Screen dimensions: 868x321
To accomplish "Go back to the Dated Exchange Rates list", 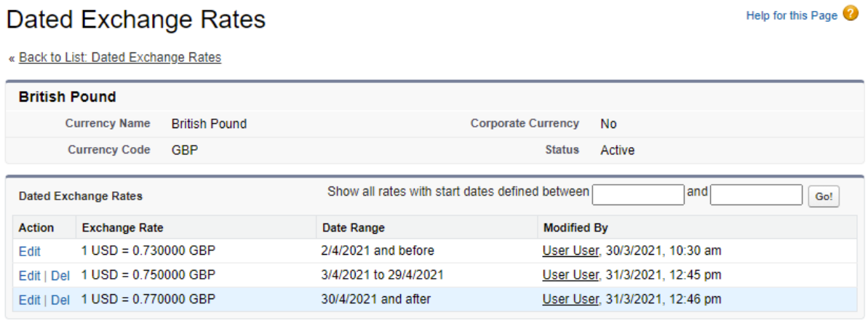I will [120, 58].
